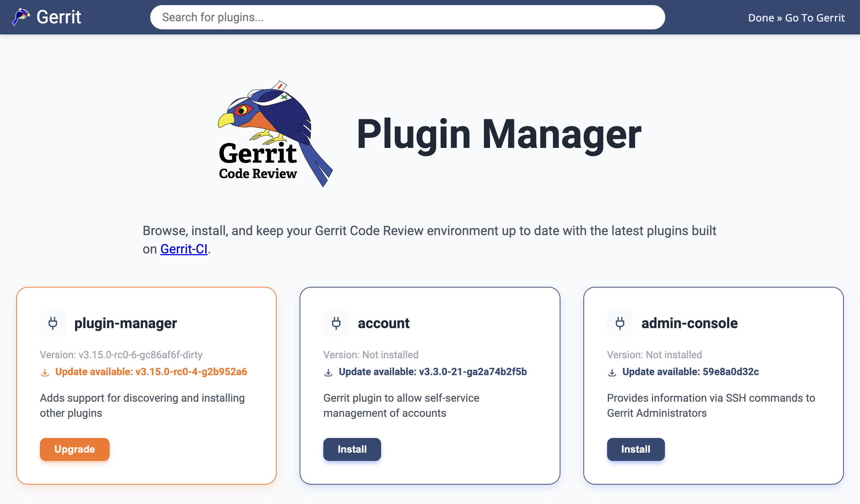Click the plug icon beside admin-console

[x=620, y=323]
